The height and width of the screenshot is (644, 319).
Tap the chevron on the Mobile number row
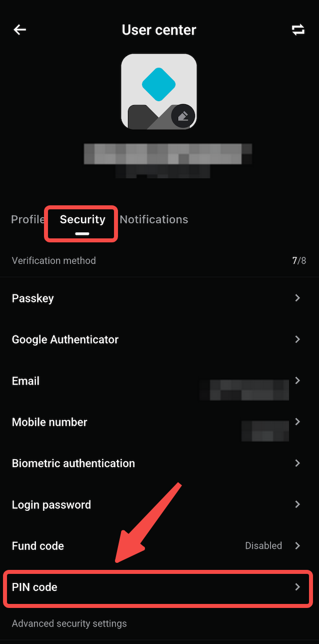tap(297, 422)
